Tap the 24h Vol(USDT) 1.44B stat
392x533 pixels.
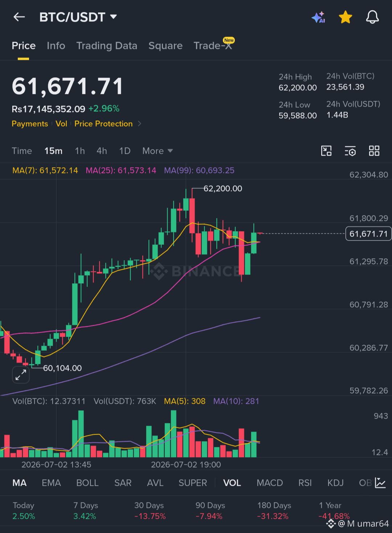[353, 110]
